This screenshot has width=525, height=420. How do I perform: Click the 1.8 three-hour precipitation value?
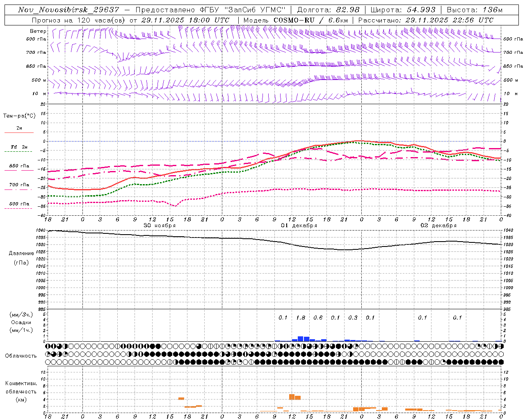coord(301,317)
